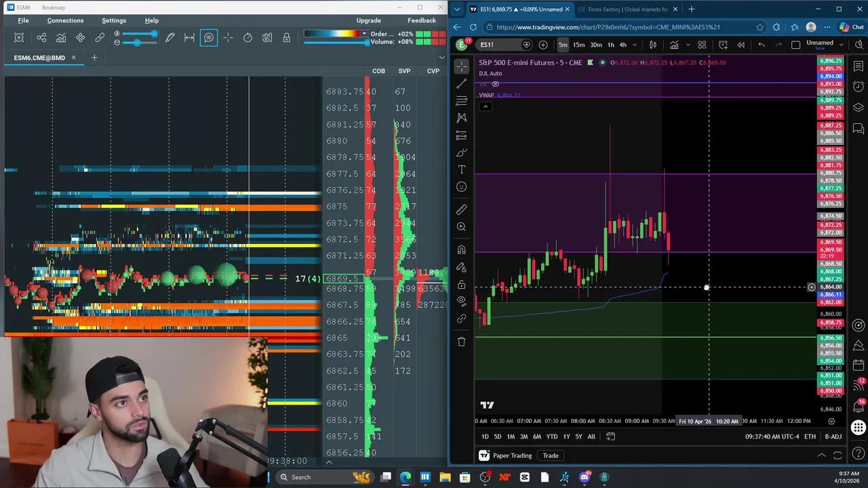The height and width of the screenshot is (488, 868).
Task: Open the candlestick chart style menu
Action: coord(653,45)
